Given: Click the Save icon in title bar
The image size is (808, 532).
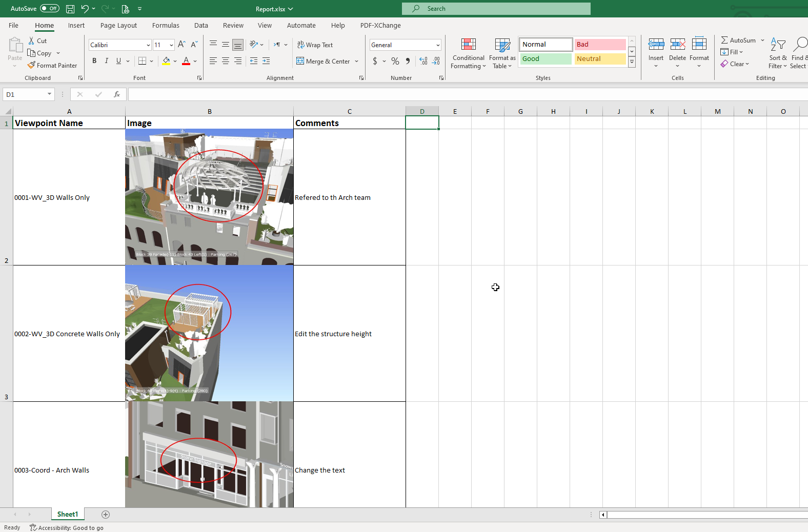Looking at the screenshot, I should tap(70, 9).
